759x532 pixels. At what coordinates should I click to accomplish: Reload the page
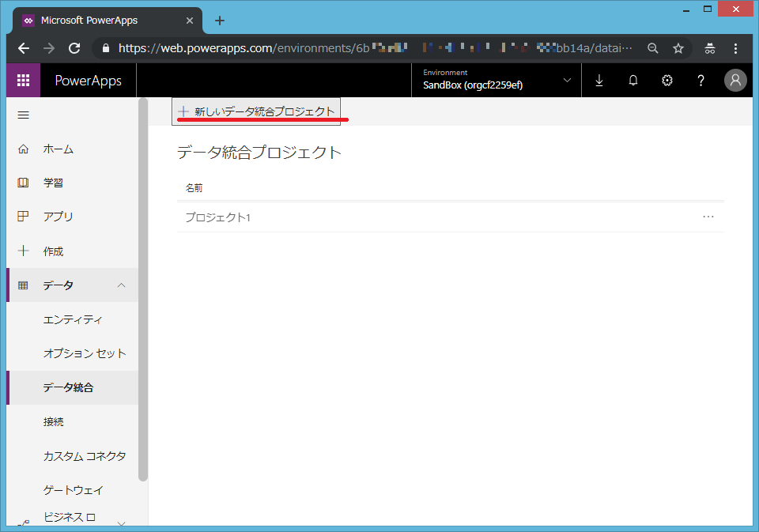pyautogui.click(x=74, y=48)
